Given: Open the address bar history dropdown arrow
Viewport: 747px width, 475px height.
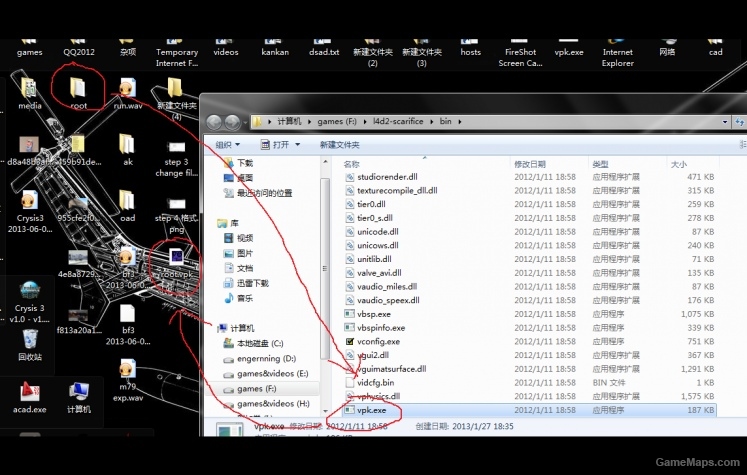Looking at the screenshot, I should pos(725,122).
